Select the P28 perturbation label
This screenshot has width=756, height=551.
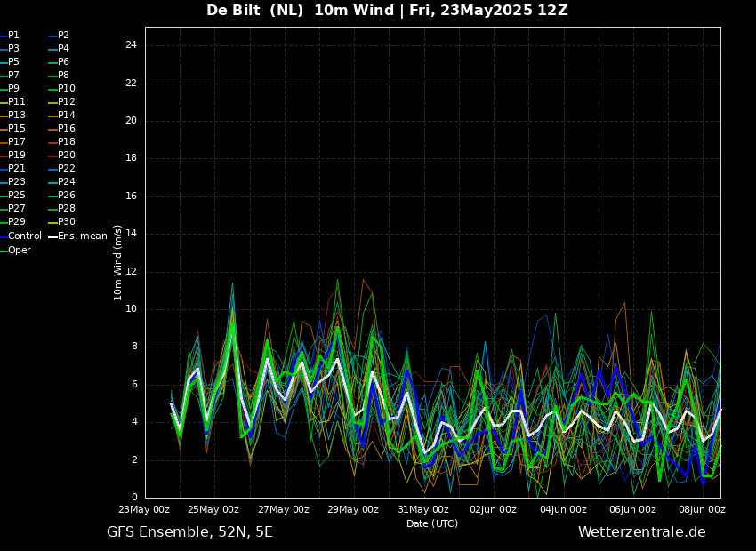click(x=67, y=208)
